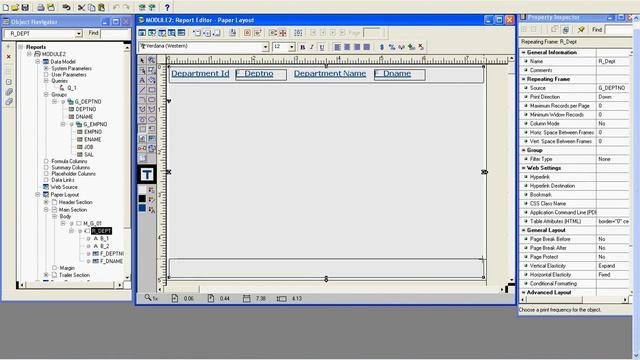
Task: Click the Name property value R_Dept
Action: (613, 61)
